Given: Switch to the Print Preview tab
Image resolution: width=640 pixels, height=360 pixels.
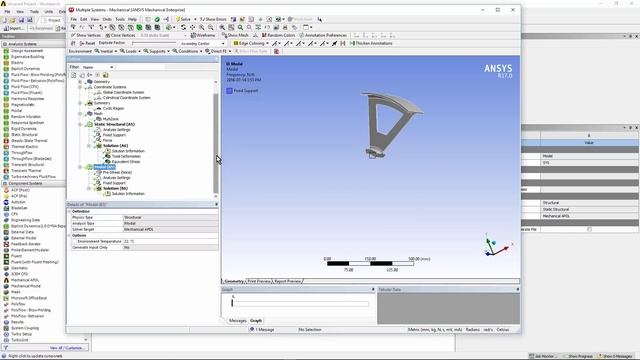Looking at the screenshot, I should (259, 281).
